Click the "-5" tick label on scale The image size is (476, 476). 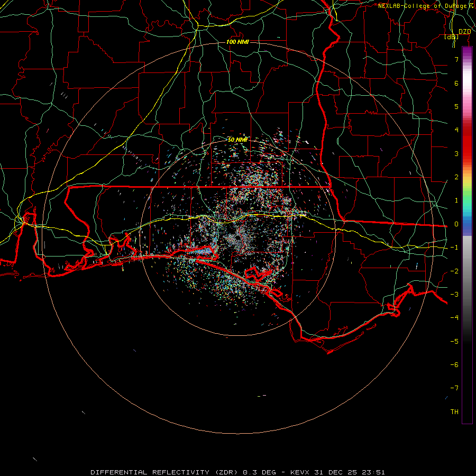(x=454, y=341)
